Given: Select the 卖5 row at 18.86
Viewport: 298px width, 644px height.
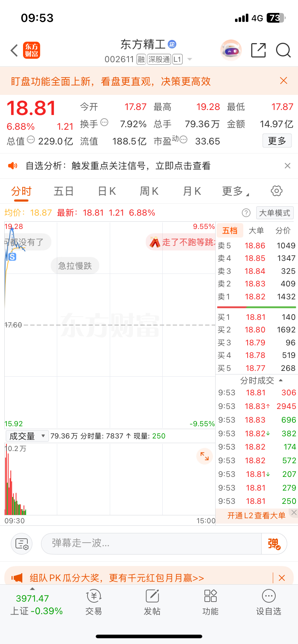Looking at the screenshot, I should pyautogui.click(x=256, y=245).
